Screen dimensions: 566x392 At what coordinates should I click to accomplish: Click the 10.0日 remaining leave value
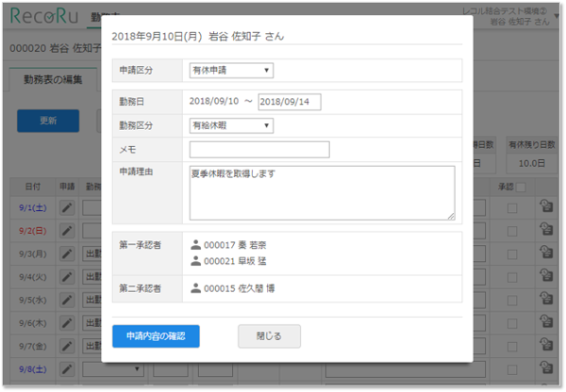tap(532, 163)
